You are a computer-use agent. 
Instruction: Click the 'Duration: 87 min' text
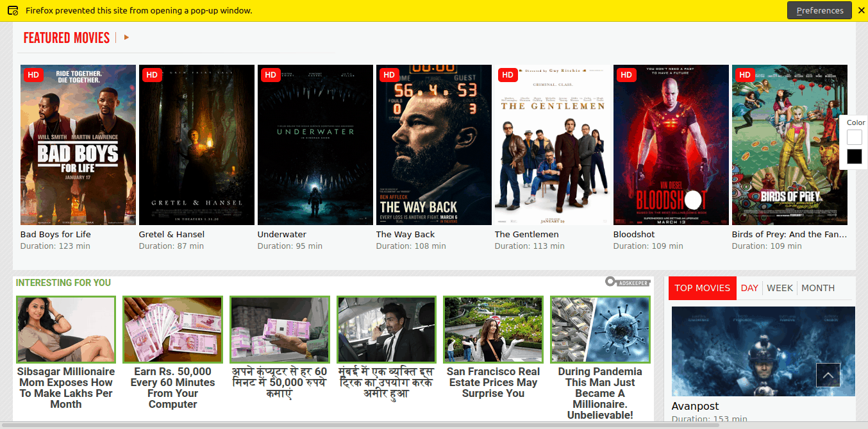(x=171, y=246)
